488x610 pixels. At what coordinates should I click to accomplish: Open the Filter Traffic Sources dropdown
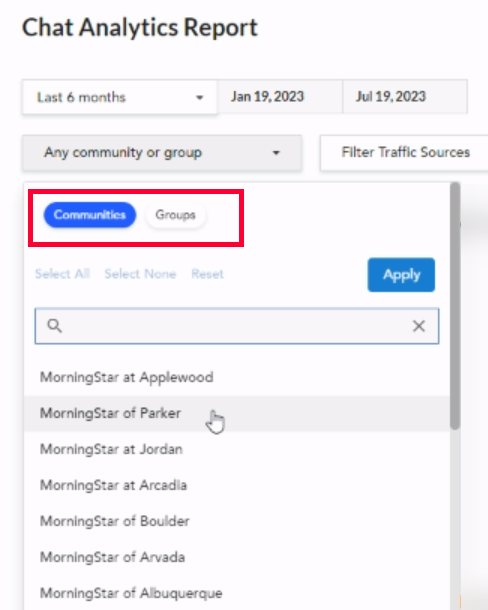404,152
